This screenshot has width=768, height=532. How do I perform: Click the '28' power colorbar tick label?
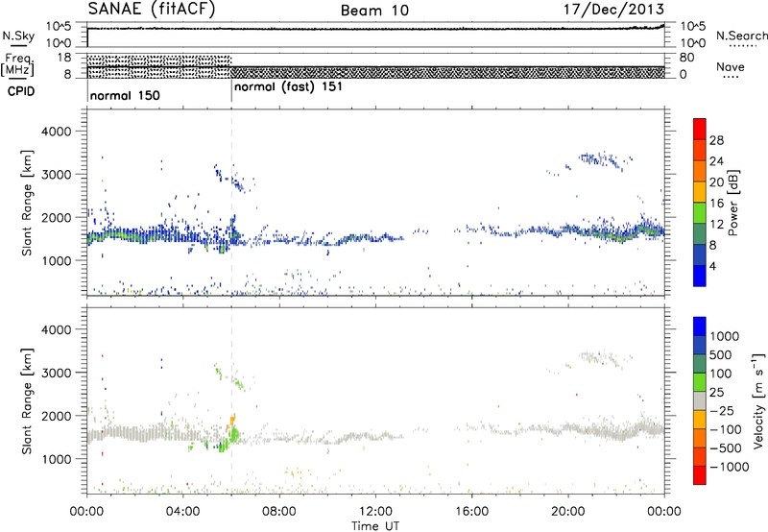pyautogui.click(x=716, y=140)
